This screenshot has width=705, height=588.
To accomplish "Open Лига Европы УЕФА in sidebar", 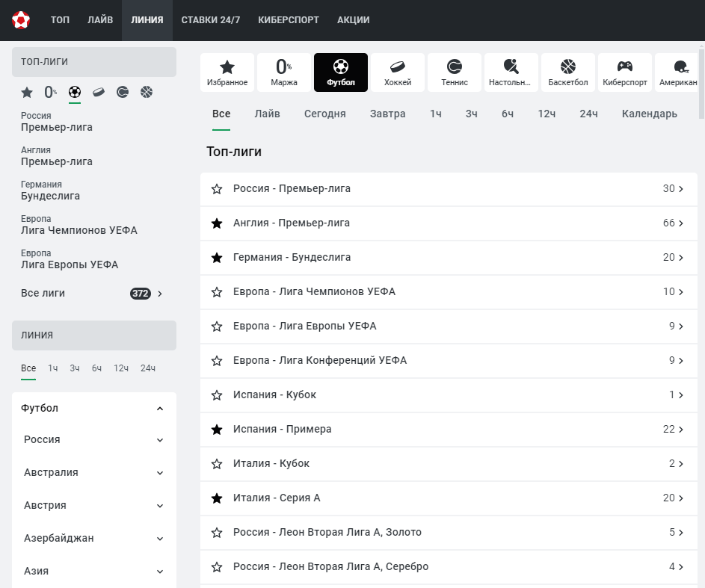I will pos(70,259).
